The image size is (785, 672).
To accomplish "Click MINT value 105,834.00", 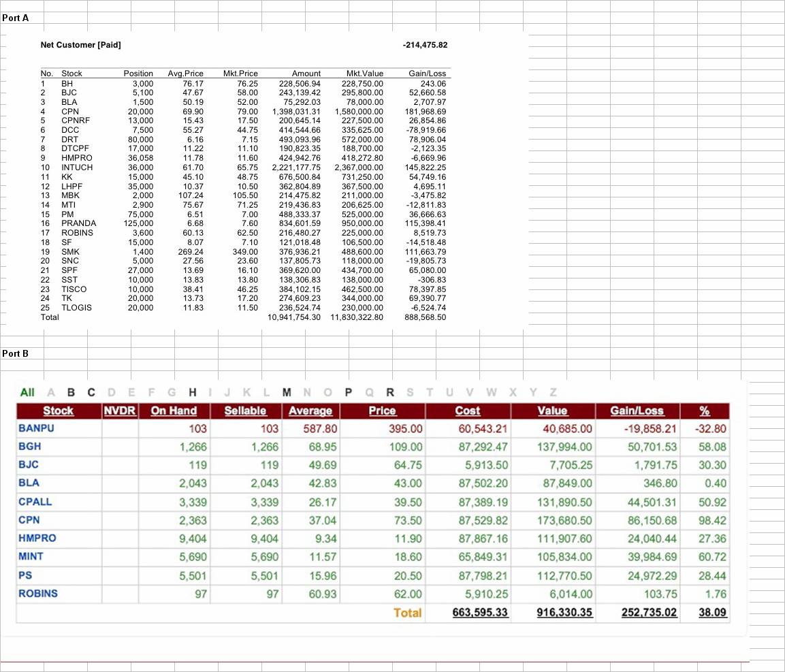I will pos(564,557).
